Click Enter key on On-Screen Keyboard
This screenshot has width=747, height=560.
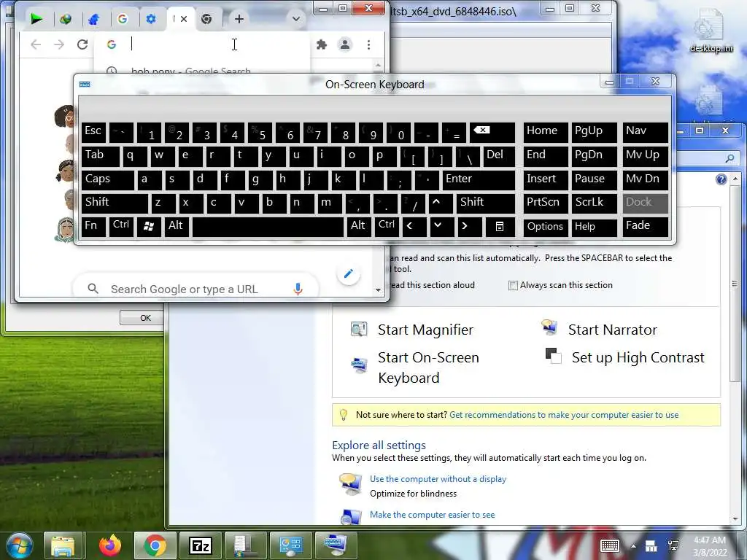tap(479, 179)
